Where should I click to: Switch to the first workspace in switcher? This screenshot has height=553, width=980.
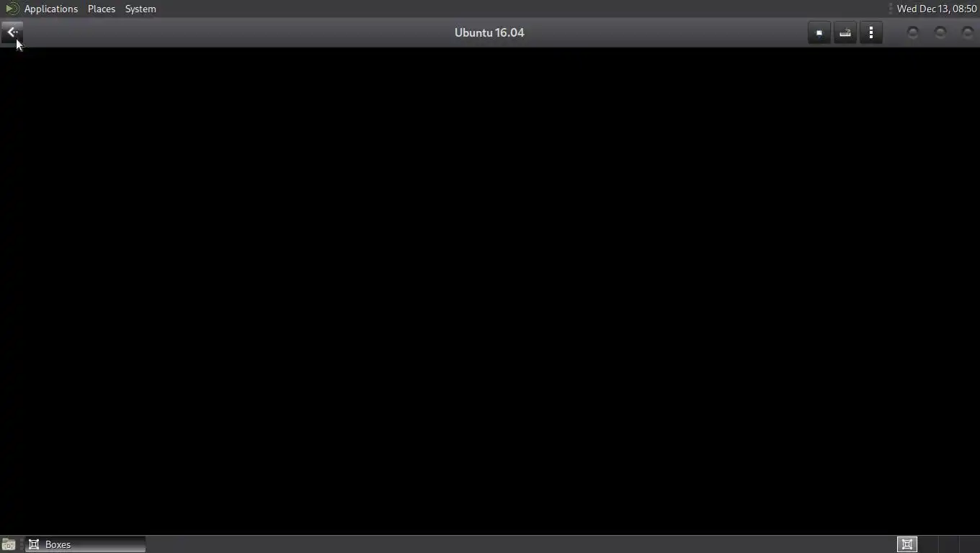click(907, 544)
